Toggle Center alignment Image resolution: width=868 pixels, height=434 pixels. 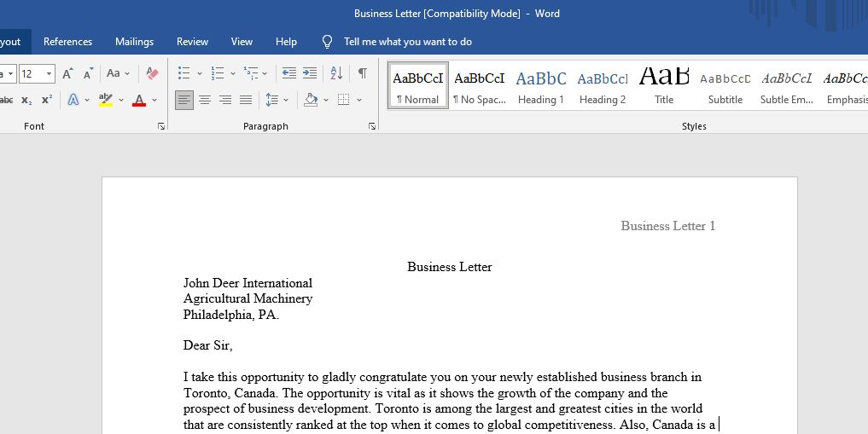(205, 100)
